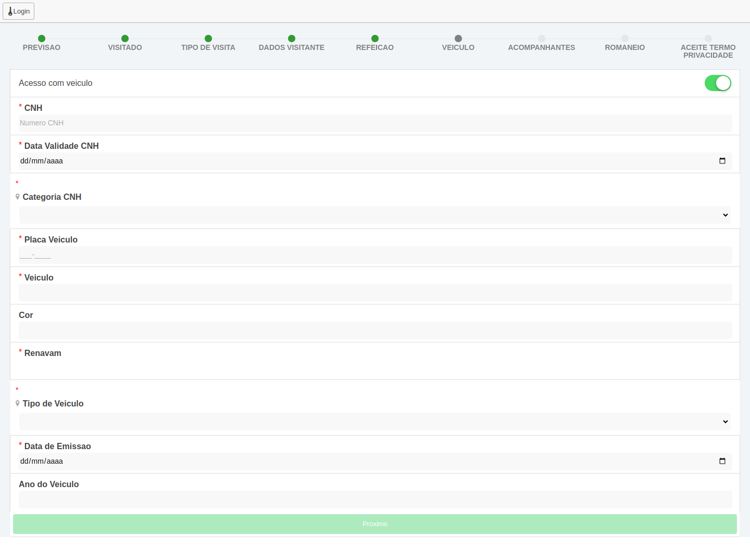Disable the Acesso com veiculo toggle

[718, 83]
